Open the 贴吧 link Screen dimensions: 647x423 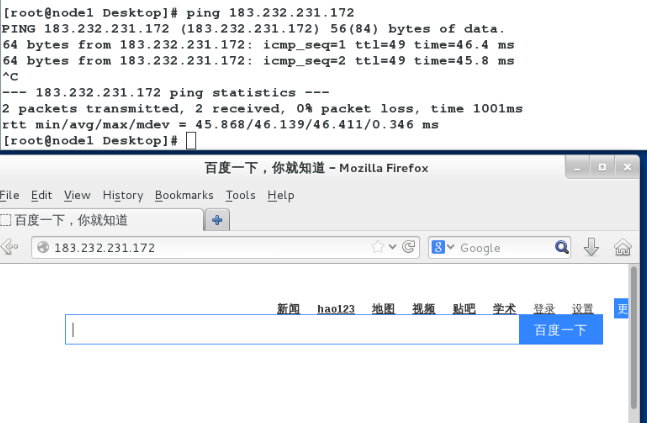tap(464, 308)
